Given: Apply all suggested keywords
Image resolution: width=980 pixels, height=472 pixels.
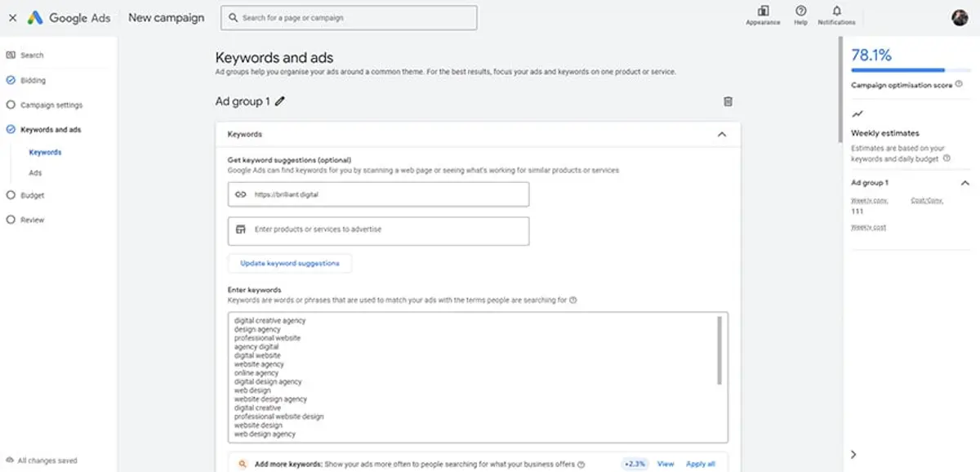Looking at the screenshot, I should pyautogui.click(x=701, y=463).
